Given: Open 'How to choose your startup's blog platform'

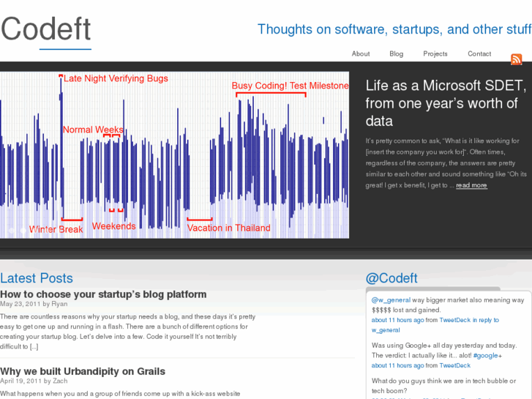Looking at the screenshot, I should coord(103,294).
